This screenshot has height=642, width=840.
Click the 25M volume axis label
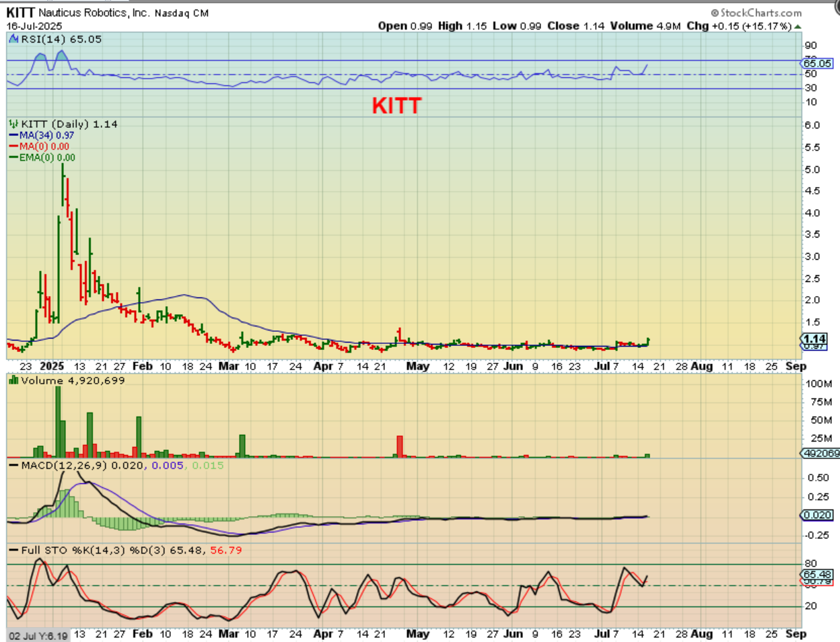pos(821,438)
